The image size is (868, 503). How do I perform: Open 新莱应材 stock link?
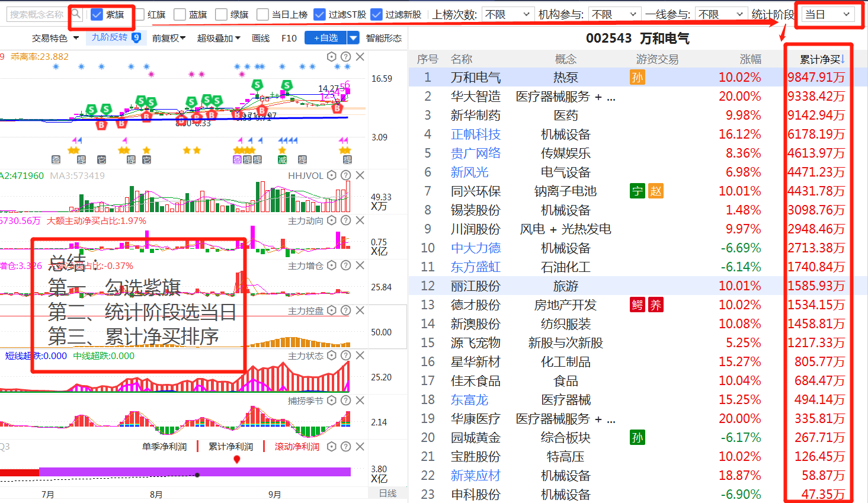click(x=476, y=476)
